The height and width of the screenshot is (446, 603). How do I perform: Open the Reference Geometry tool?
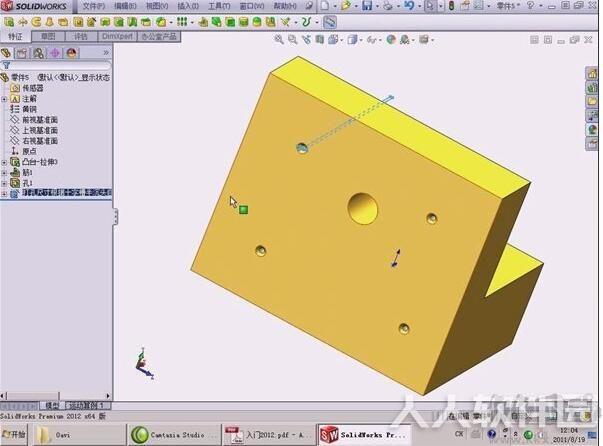click(285, 22)
